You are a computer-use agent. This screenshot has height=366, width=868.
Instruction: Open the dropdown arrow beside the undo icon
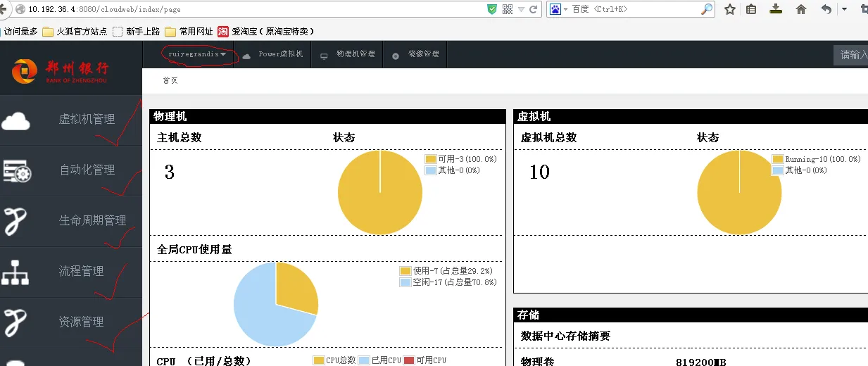click(x=845, y=9)
